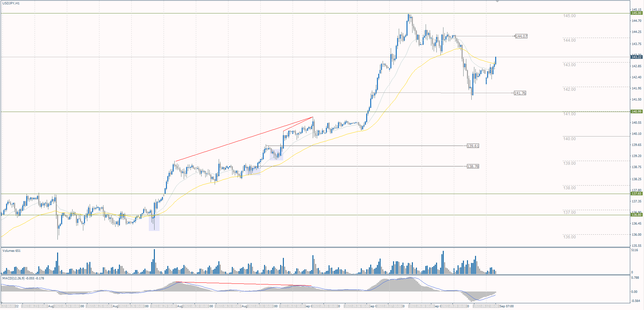This screenshot has width=644, height=310.
Task: Select the shaded rectangle at the 136.80 line
Action: coord(154,222)
